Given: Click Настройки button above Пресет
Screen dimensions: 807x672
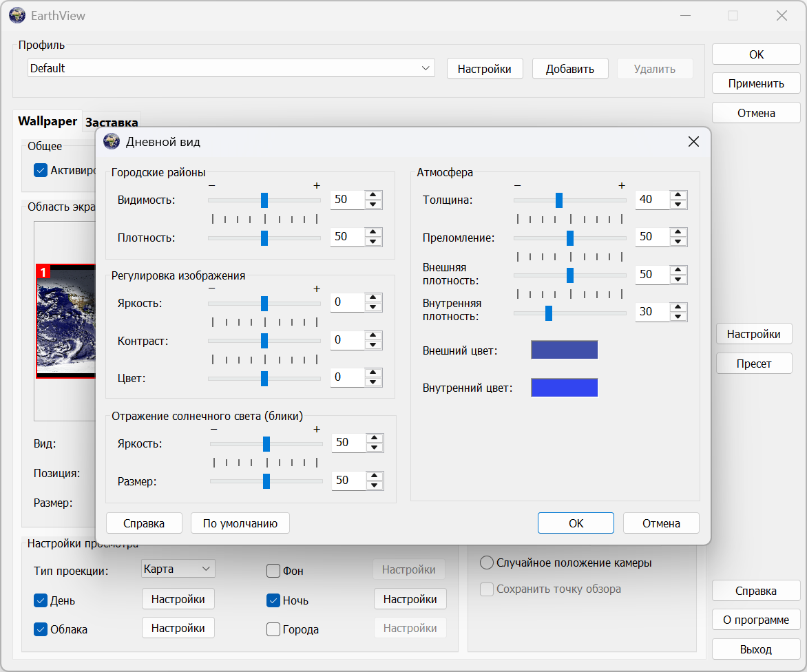Looking at the screenshot, I should [753, 334].
